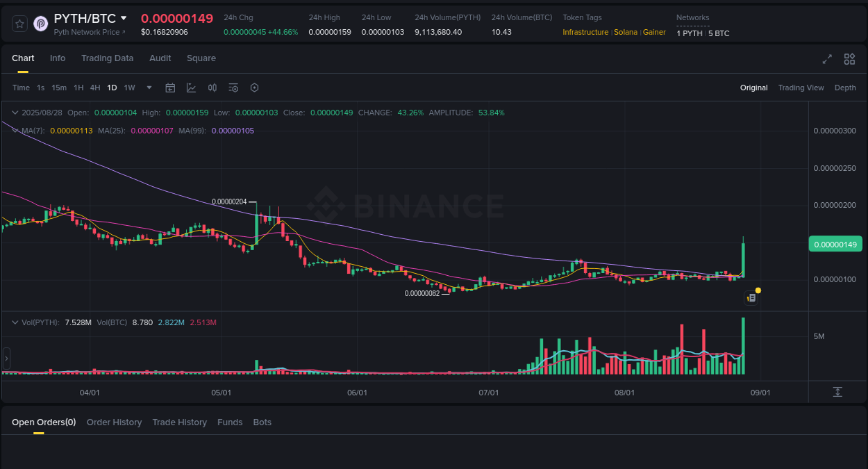
Task: Open the widget layout grid icon
Action: (849, 60)
